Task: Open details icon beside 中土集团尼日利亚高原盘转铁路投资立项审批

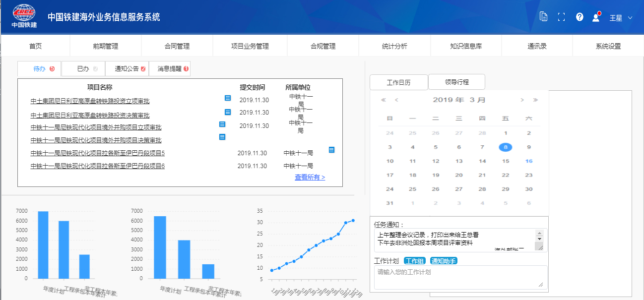Action: pos(227,98)
